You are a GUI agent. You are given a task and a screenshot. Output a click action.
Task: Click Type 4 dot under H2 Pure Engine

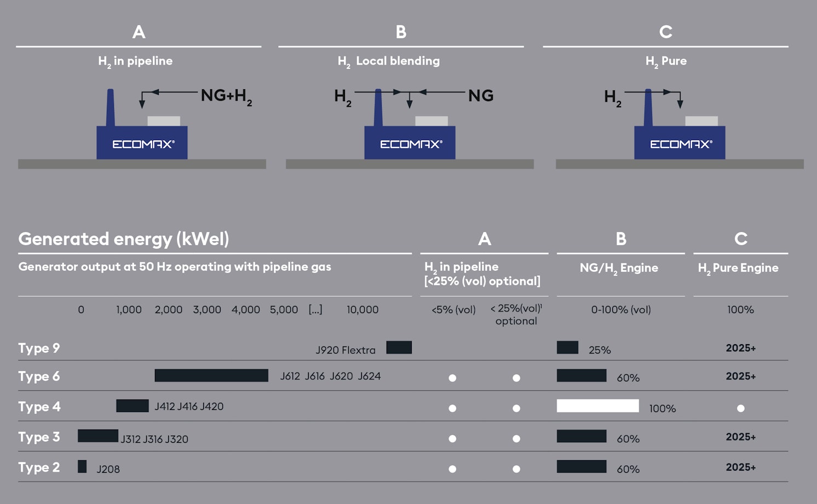click(741, 408)
